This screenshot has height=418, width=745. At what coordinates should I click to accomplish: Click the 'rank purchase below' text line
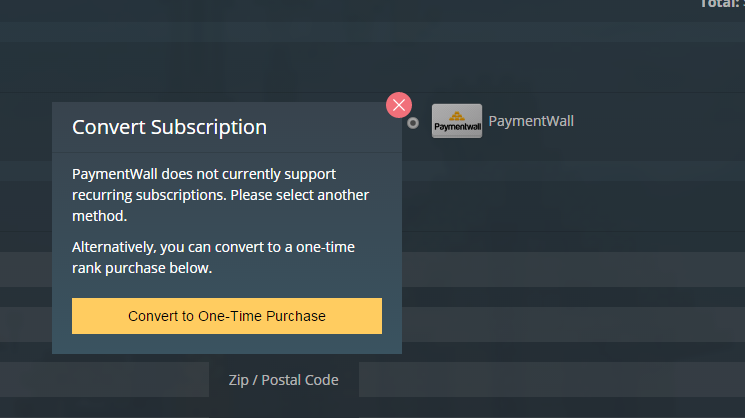142,268
